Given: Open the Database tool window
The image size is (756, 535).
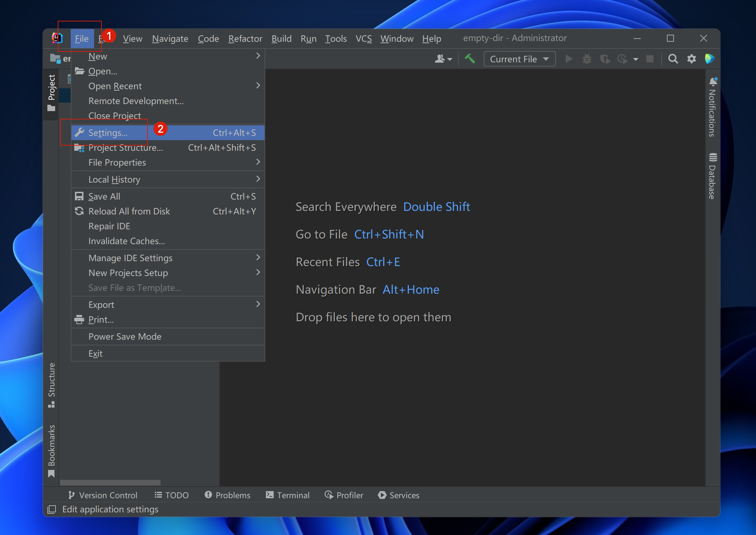Looking at the screenshot, I should point(712,176).
